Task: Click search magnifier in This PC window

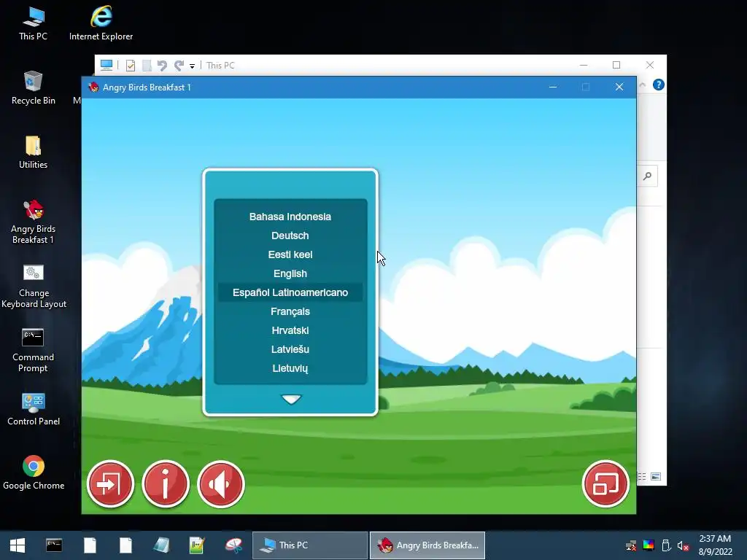Action: [x=647, y=176]
